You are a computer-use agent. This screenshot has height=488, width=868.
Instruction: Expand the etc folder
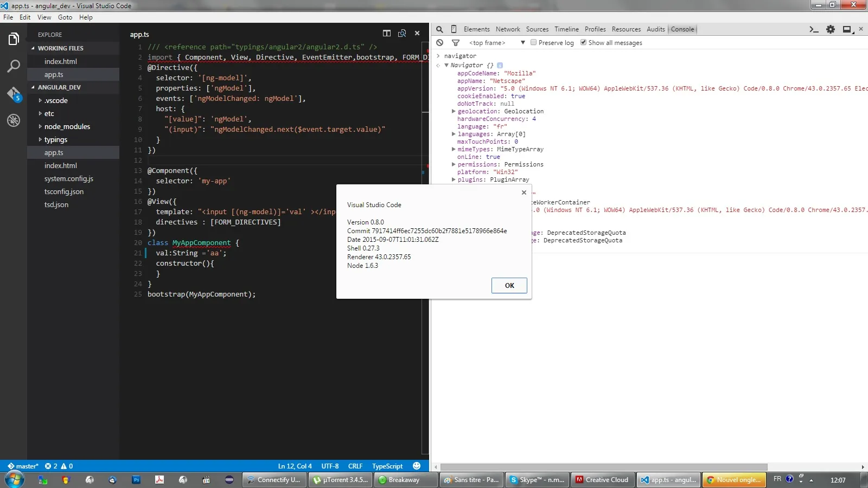(40, 113)
